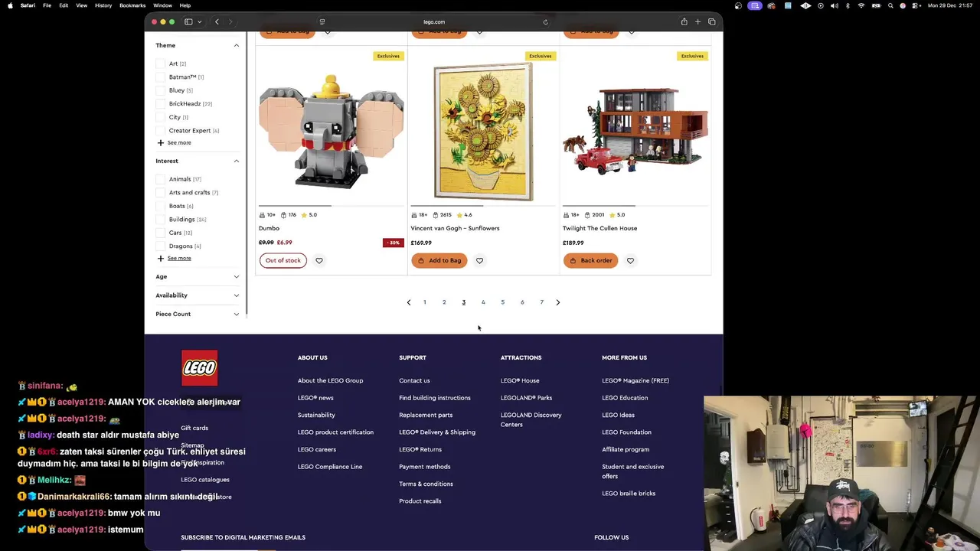Open the LEGO Ideas footer link

click(618, 415)
